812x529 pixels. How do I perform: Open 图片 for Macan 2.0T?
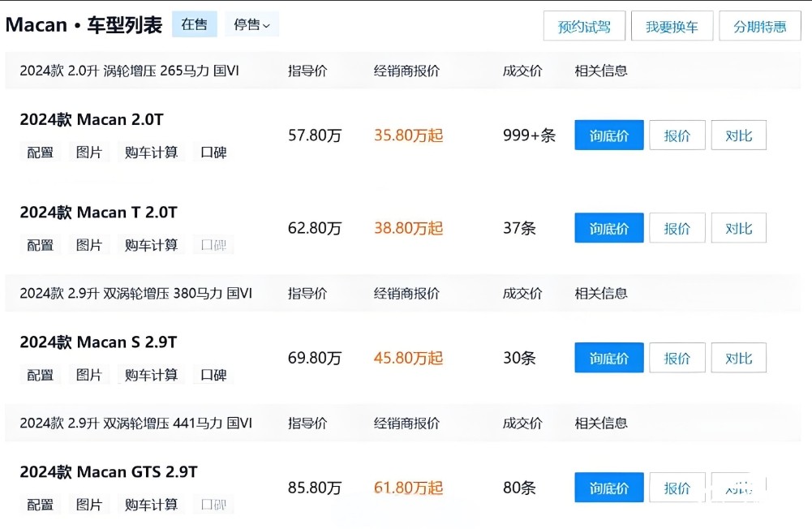(x=89, y=153)
